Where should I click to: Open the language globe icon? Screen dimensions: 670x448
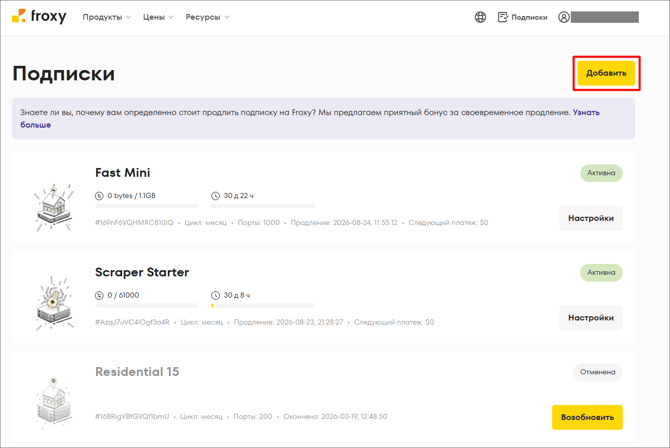pyautogui.click(x=480, y=17)
